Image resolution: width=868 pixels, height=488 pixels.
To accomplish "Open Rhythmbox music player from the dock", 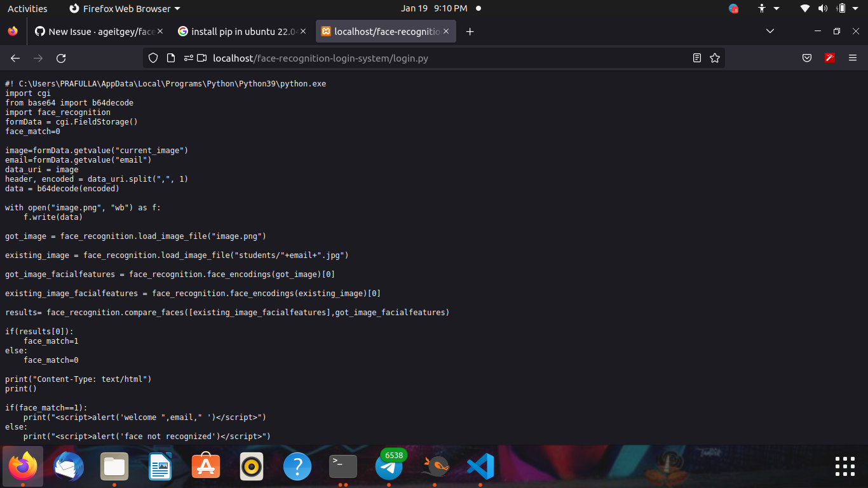I will pyautogui.click(x=252, y=466).
